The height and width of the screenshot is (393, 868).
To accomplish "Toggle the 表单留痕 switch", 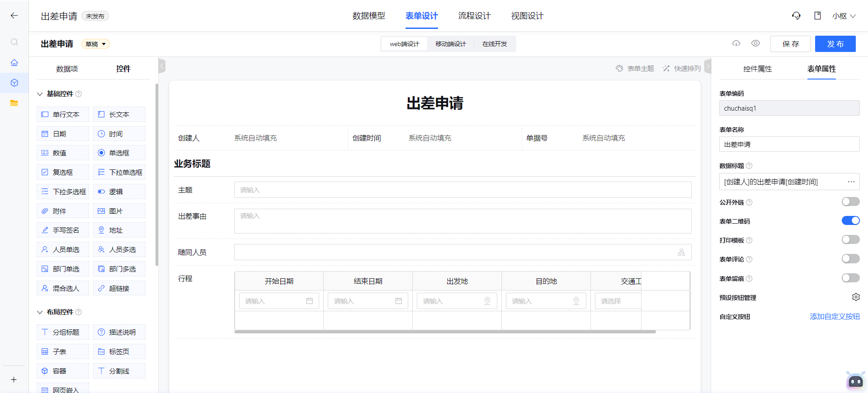I will pos(850,278).
